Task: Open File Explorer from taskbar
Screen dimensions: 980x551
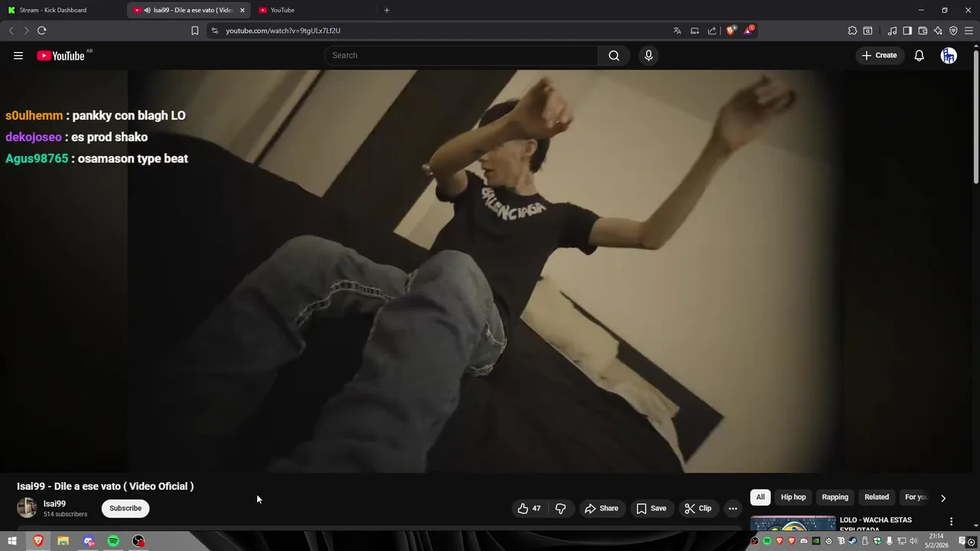Action: pos(63,541)
